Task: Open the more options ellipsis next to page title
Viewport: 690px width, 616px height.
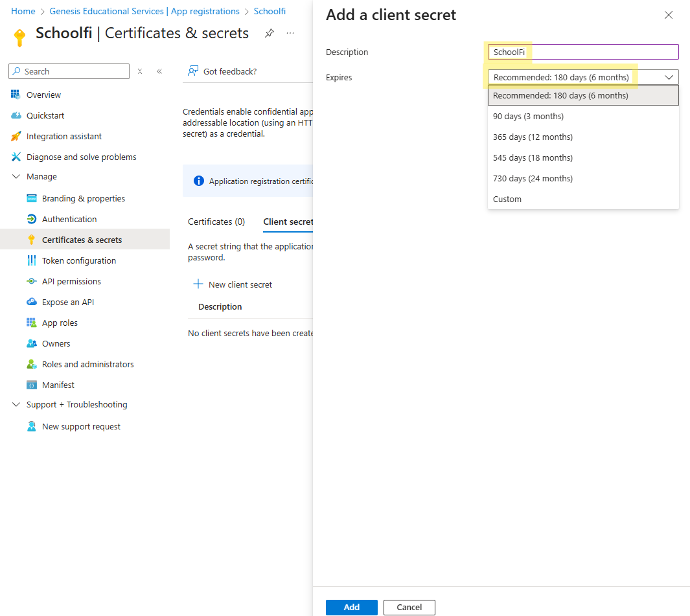Action: [x=290, y=33]
